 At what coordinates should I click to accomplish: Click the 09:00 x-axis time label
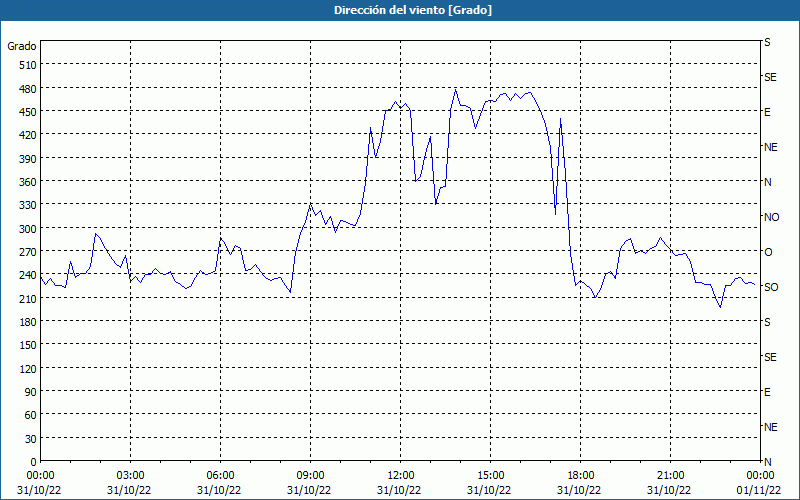click(x=310, y=476)
